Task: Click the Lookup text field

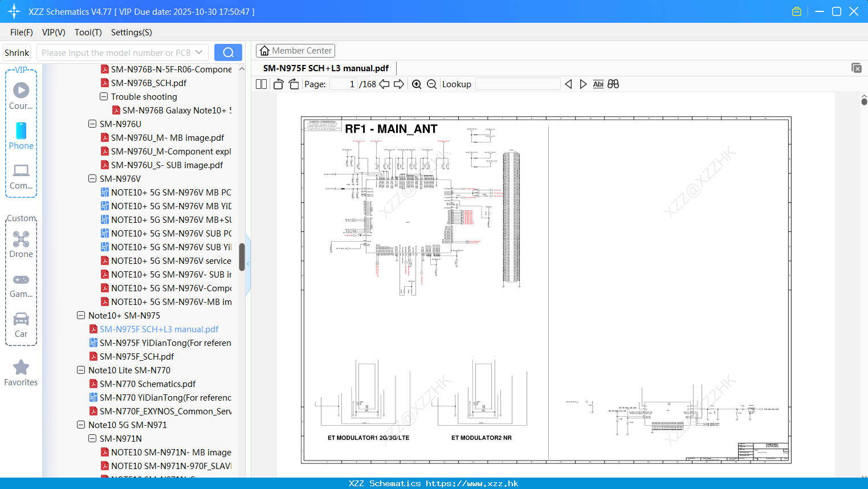Action: [x=517, y=84]
